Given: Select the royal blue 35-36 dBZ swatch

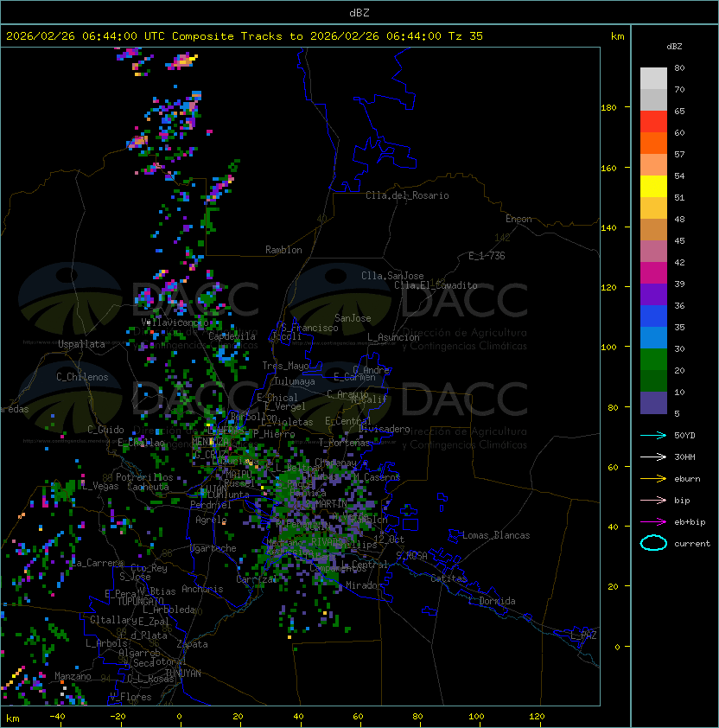Looking at the screenshot, I should [x=653, y=316].
